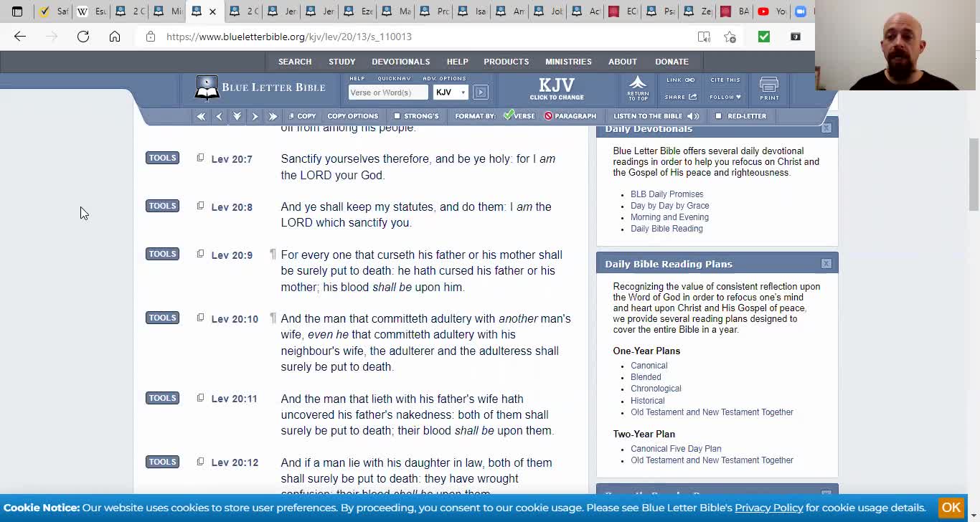Click the search go button beside KJV dropdown
Viewport: 980px width, 522px height.
point(481,92)
